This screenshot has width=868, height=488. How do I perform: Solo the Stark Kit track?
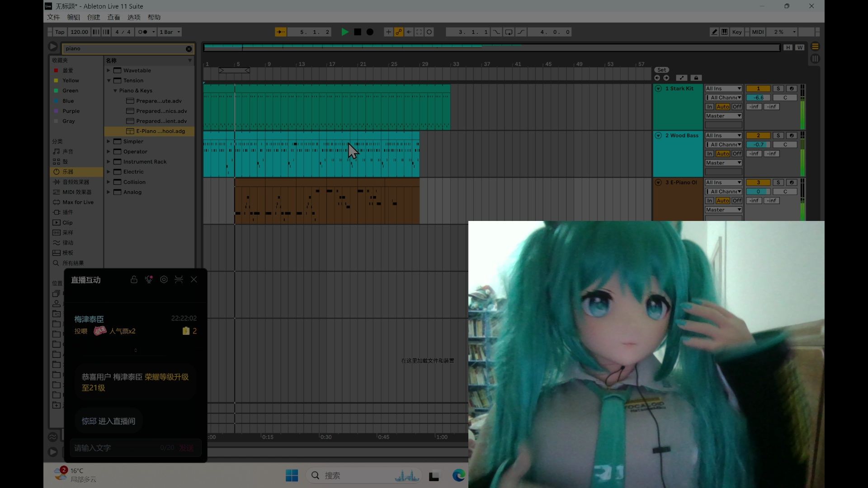point(778,89)
